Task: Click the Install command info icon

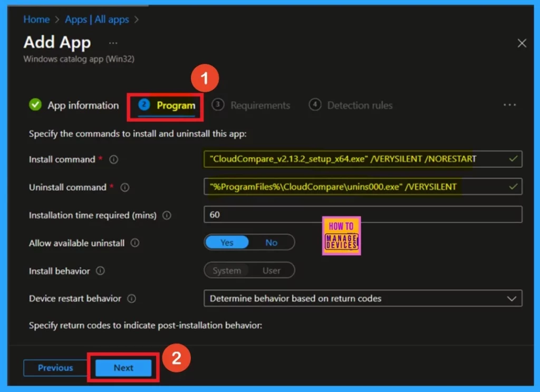Action: [x=114, y=159]
